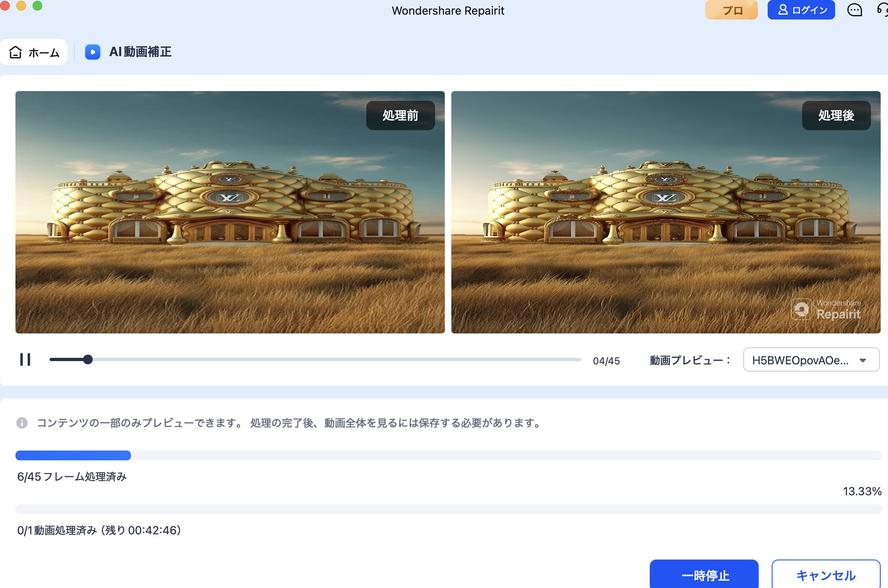Click the frame processing progress bar
The height and width of the screenshot is (588, 888).
pos(448,455)
